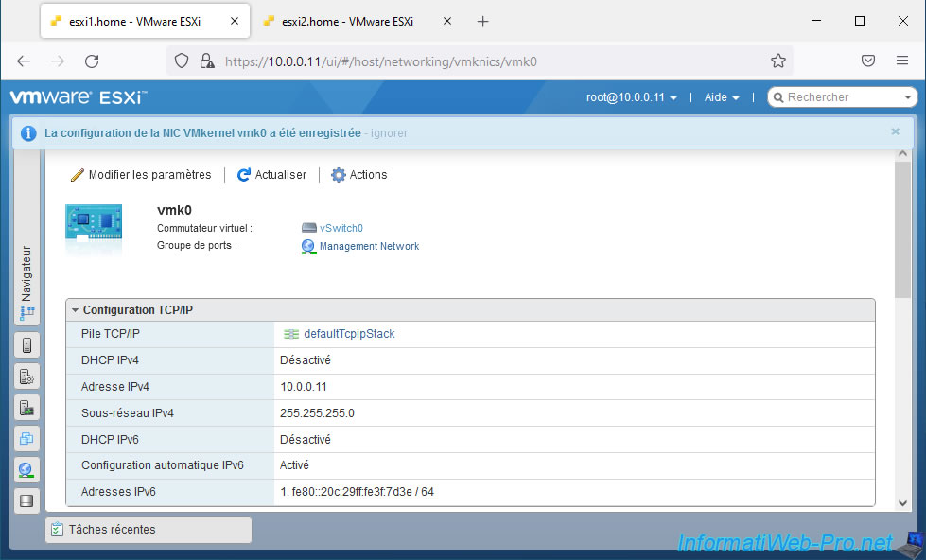Reload the current page

(x=92, y=61)
